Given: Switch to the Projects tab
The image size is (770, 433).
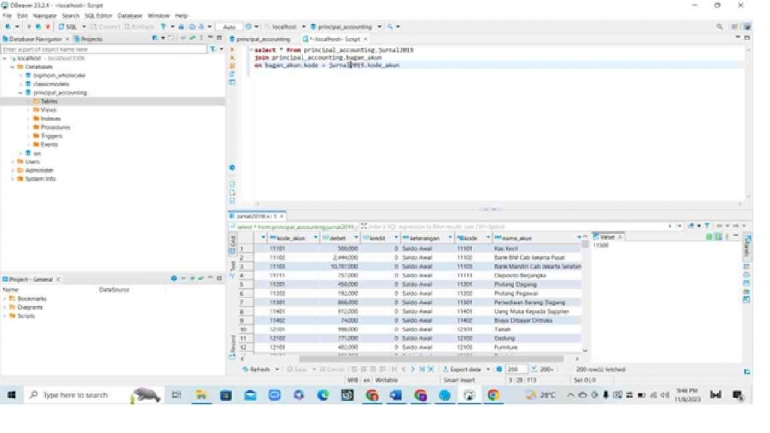Looking at the screenshot, I should point(88,39).
